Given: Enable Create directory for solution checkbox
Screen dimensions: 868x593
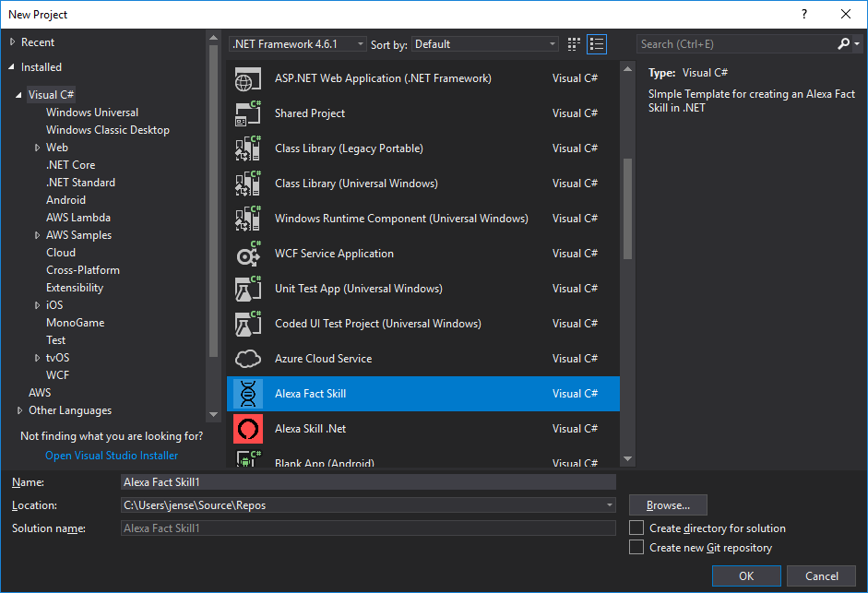Looking at the screenshot, I should (x=636, y=528).
